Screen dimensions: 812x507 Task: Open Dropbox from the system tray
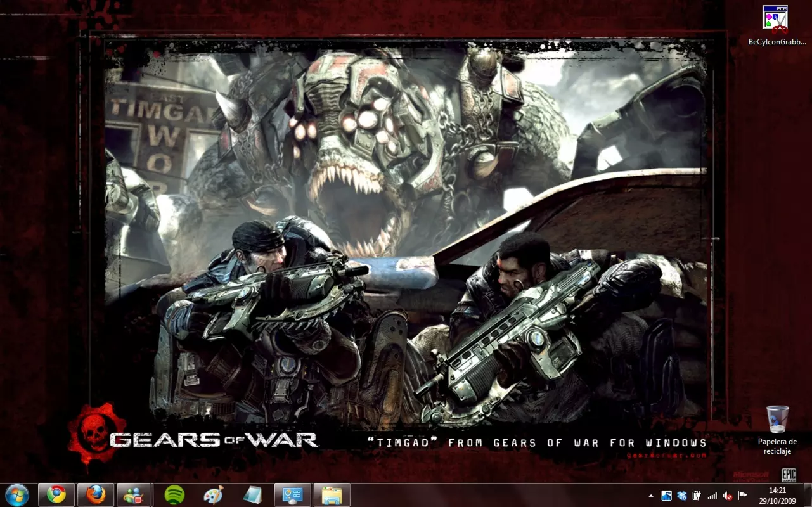(681, 496)
